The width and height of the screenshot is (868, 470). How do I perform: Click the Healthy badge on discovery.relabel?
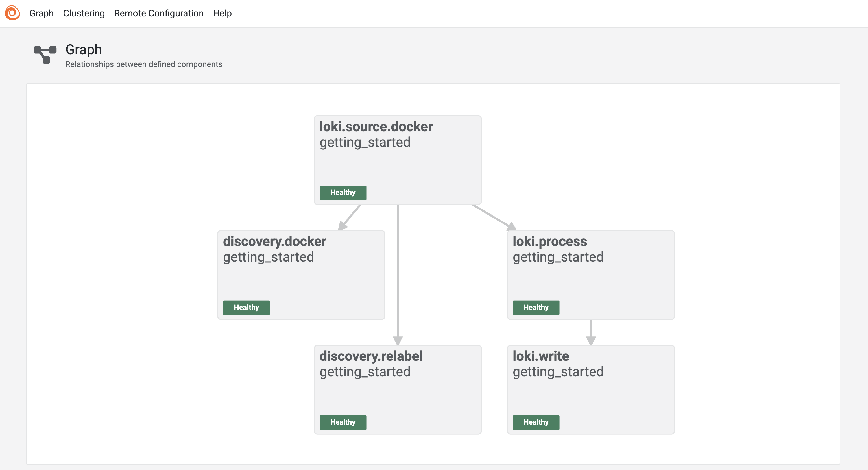tap(342, 422)
